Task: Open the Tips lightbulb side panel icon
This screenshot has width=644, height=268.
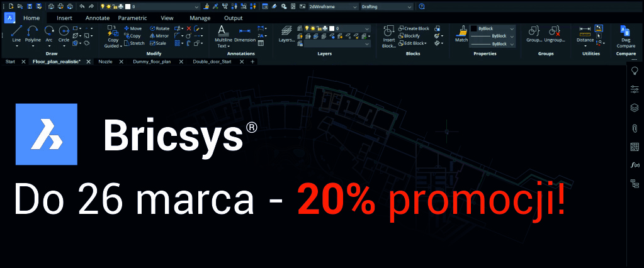Action: 635,71
